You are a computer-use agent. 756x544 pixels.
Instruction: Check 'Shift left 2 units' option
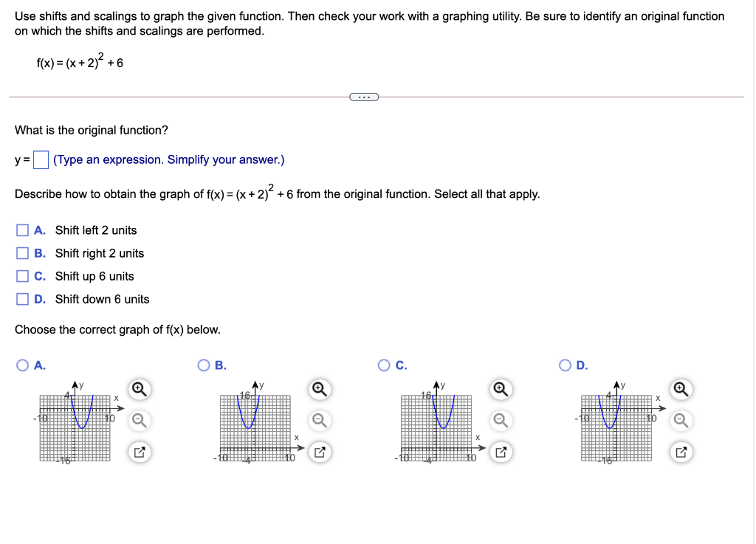22,230
